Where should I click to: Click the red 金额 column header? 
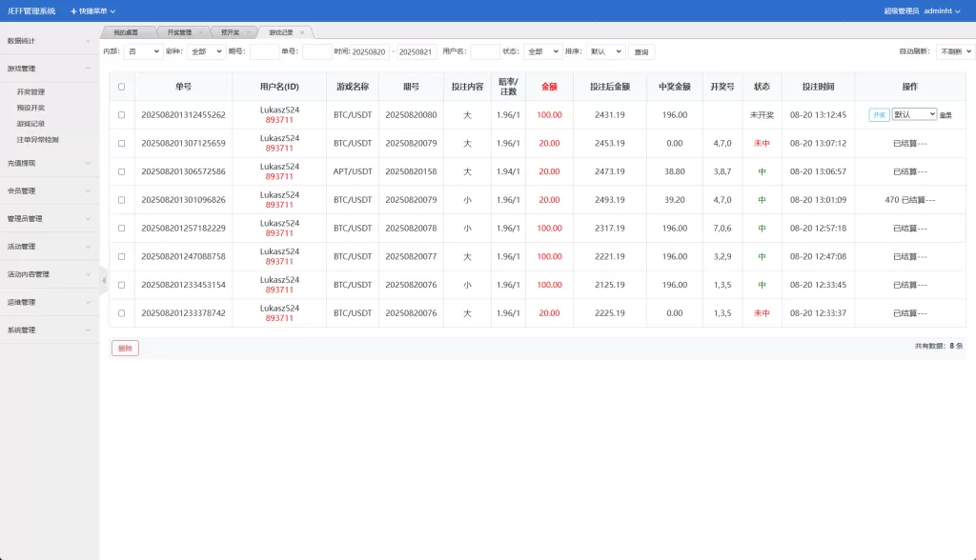tap(549, 87)
